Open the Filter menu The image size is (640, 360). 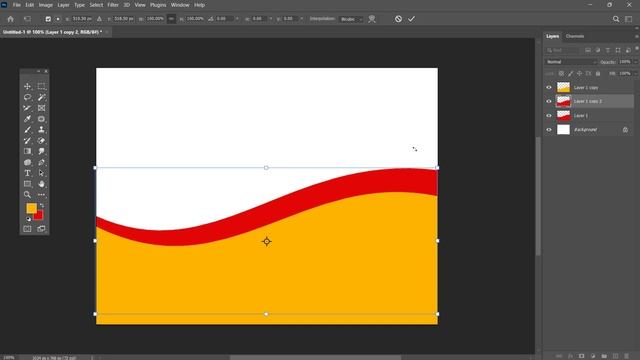(x=113, y=5)
